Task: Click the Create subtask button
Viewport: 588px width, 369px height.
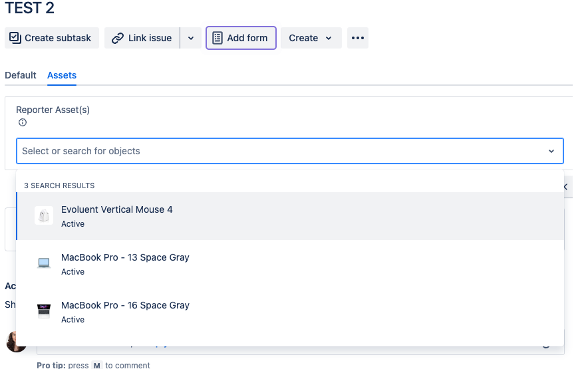Action: pyautogui.click(x=52, y=38)
